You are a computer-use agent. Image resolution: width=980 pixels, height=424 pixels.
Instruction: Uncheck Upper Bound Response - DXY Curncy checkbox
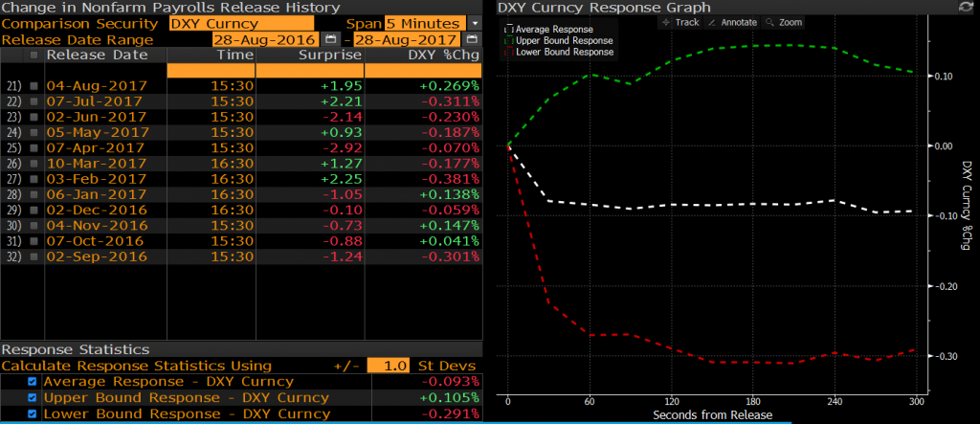point(33,398)
